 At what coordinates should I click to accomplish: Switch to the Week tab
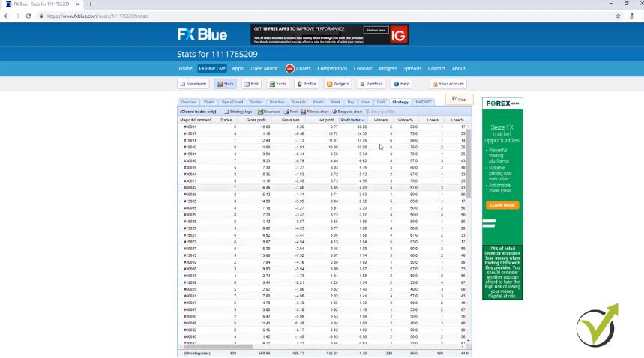tap(336, 102)
